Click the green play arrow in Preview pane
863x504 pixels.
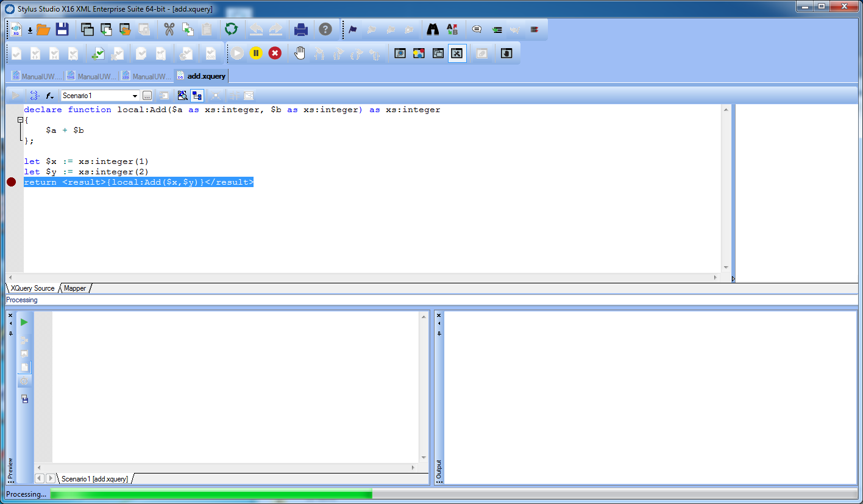(x=24, y=322)
